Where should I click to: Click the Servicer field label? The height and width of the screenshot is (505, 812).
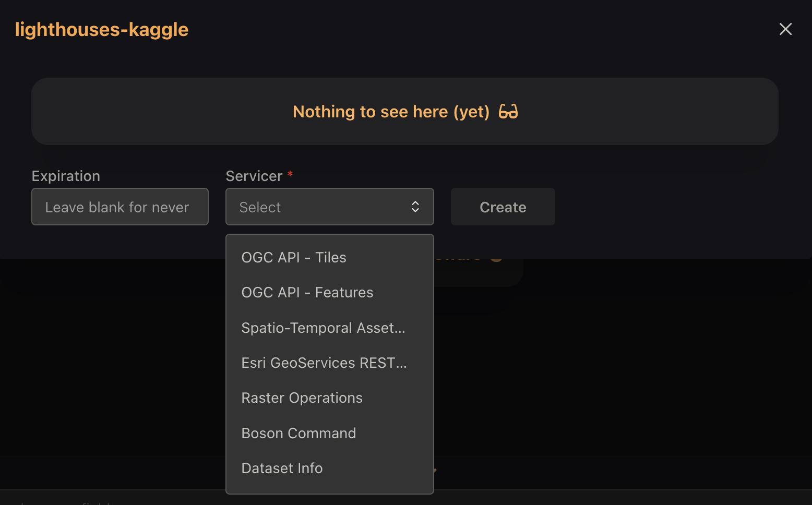pyautogui.click(x=254, y=176)
